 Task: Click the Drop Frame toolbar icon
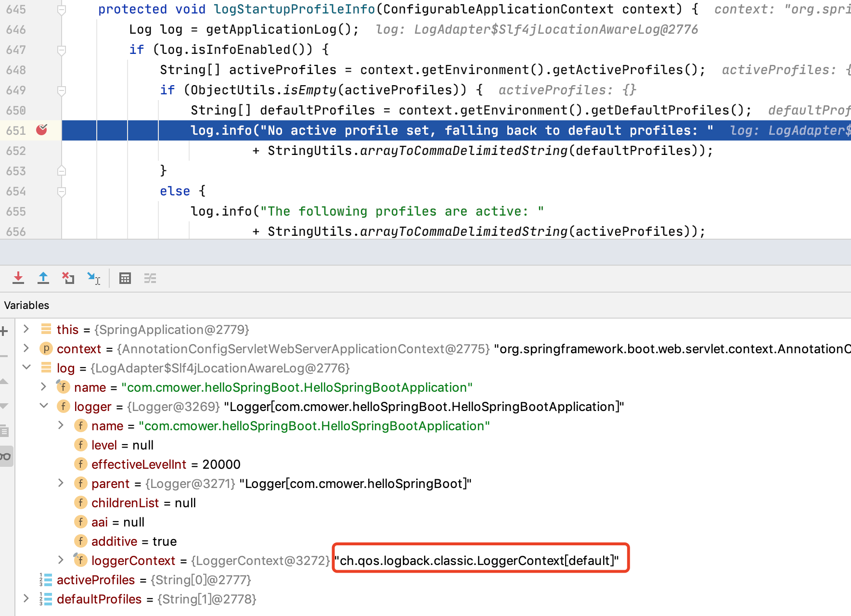[68, 278]
